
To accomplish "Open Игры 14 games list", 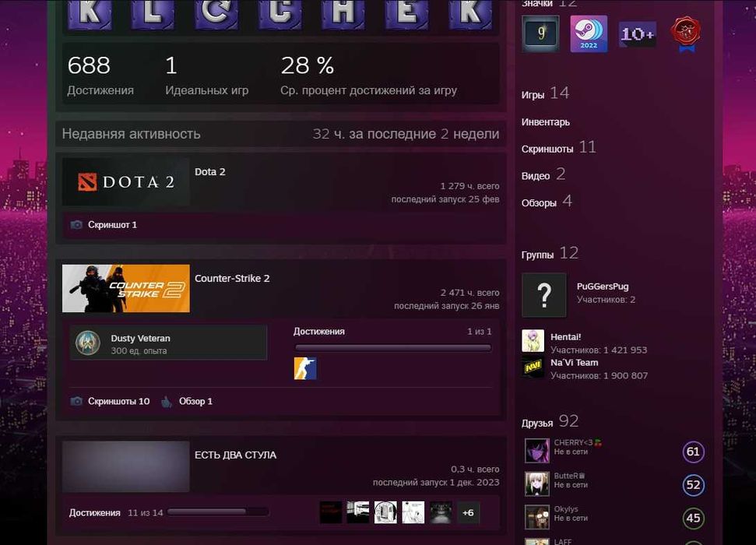I will coord(545,93).
